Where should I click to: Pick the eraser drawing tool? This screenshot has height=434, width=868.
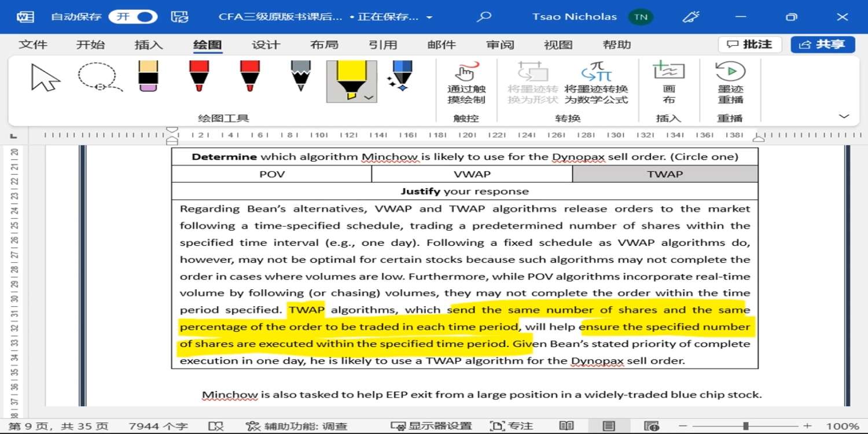coord(149,77)
